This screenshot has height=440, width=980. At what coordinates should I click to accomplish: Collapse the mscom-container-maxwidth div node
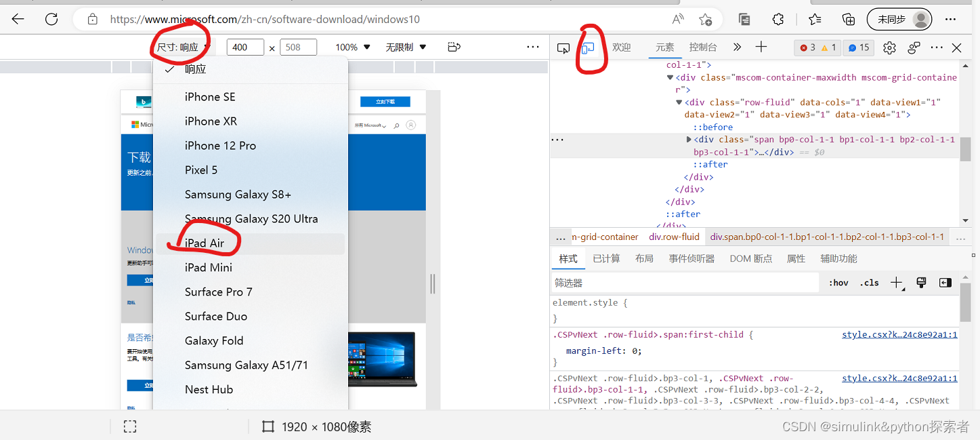[x=670, y=77]
